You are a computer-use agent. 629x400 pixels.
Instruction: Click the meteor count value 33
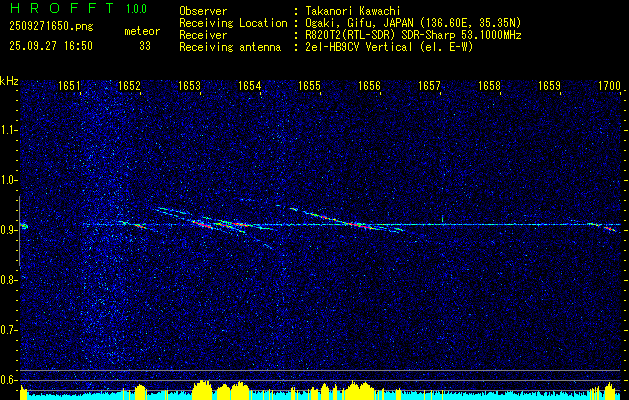(x=145, y=46)
